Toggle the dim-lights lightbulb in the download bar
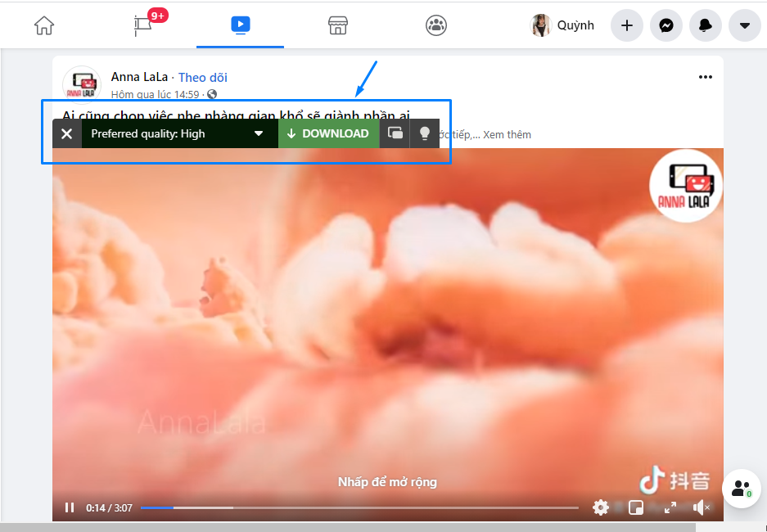767x532 pixels. click(x=424, y=133)
